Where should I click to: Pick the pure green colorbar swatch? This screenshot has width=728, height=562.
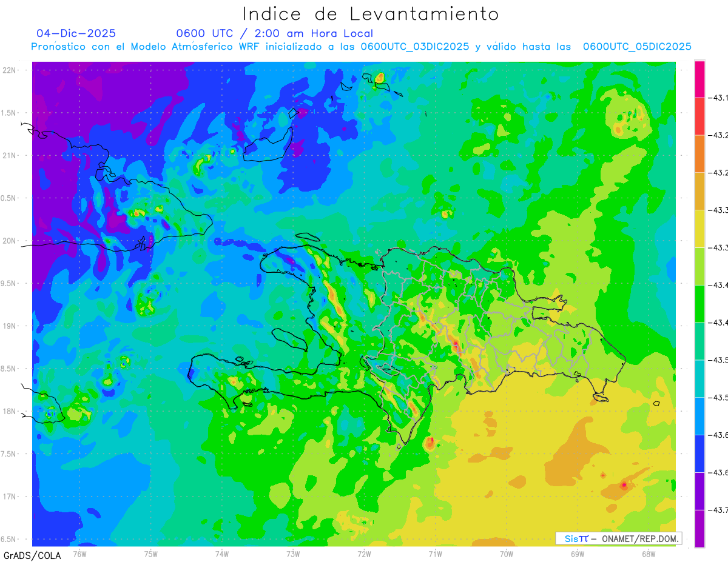(x=699, y=304)
